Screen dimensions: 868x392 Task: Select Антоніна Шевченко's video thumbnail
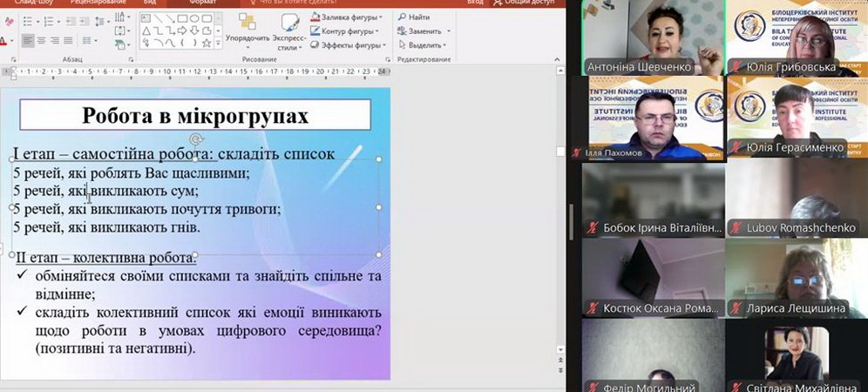point(652,37)
